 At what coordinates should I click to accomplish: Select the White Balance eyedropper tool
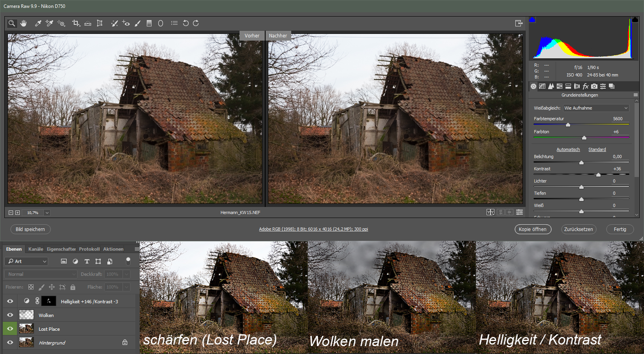[38, 23]
